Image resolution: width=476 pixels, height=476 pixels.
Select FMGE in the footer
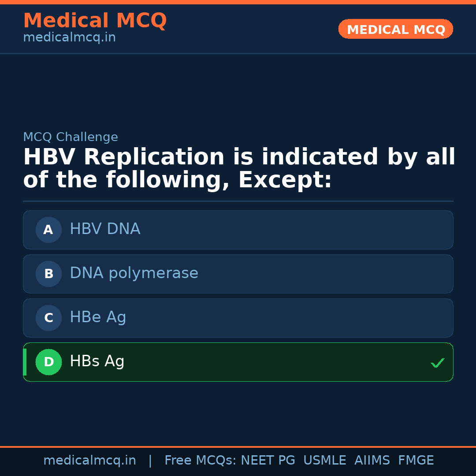point(416,461)
